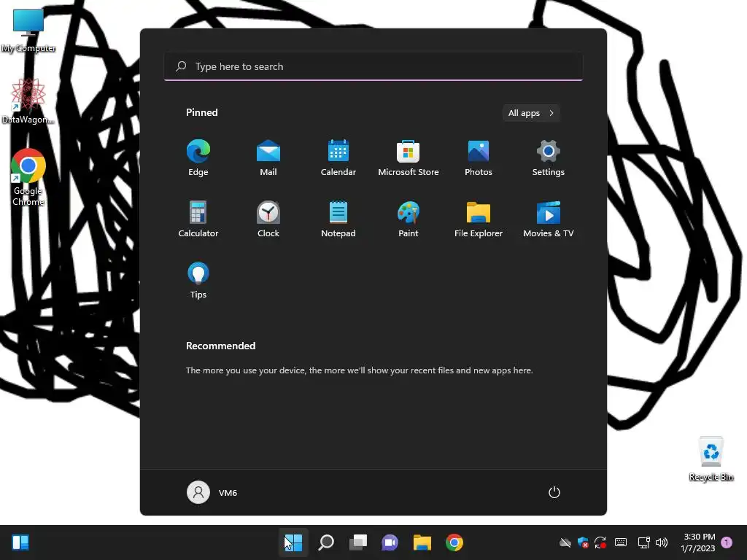This screenshot has height=560, width=747.
Task: Select My Computer desktop icon
Action: [x=28, y=31]
